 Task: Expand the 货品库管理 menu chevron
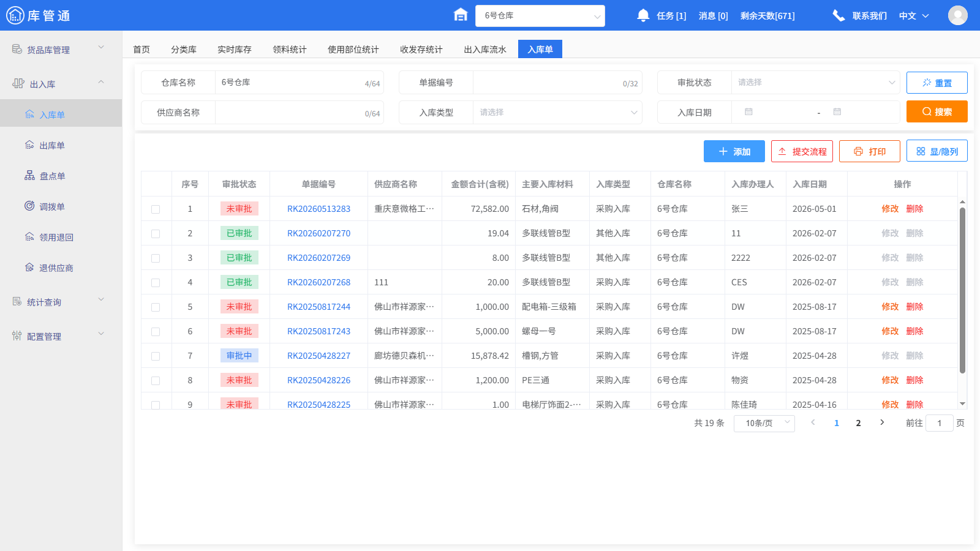(x=101, y=47)
